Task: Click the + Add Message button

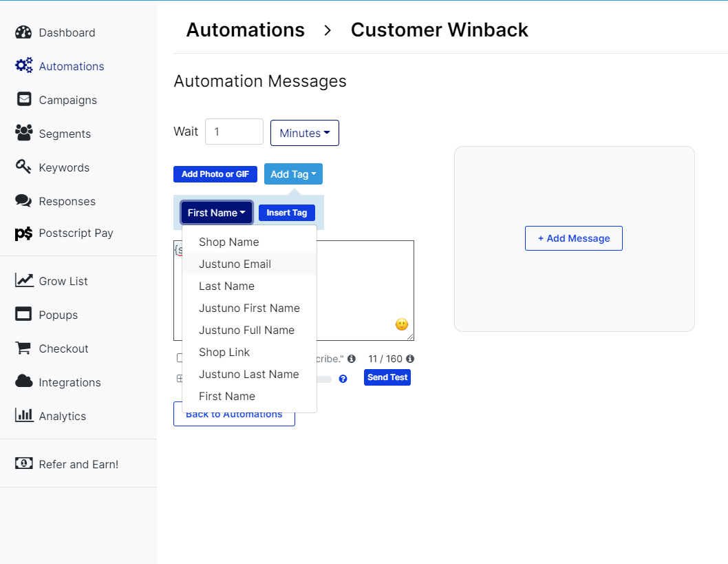Action: coord(573,238)
